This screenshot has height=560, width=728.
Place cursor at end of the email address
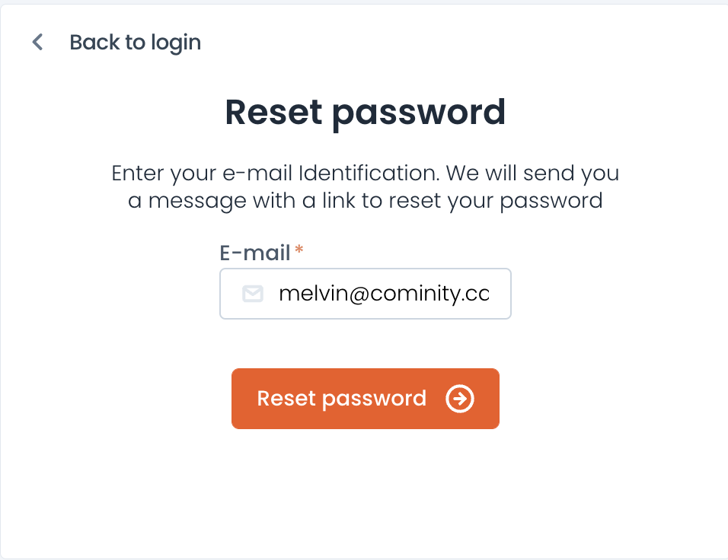[490, 294]
